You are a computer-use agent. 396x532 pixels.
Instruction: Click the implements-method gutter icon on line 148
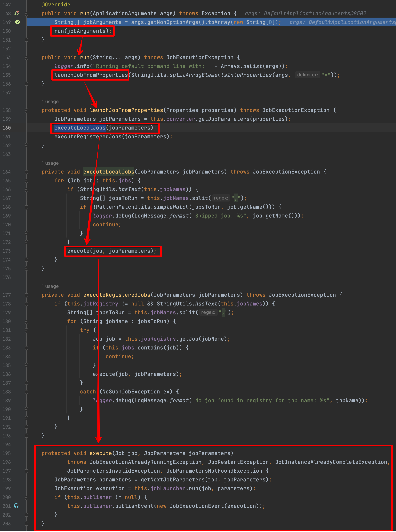tap(17, 13)
